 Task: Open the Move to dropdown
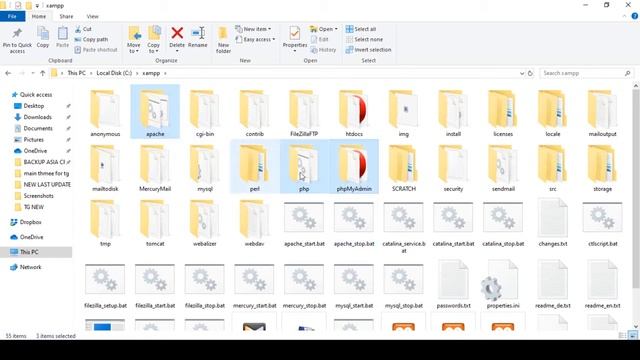point(133,48)
